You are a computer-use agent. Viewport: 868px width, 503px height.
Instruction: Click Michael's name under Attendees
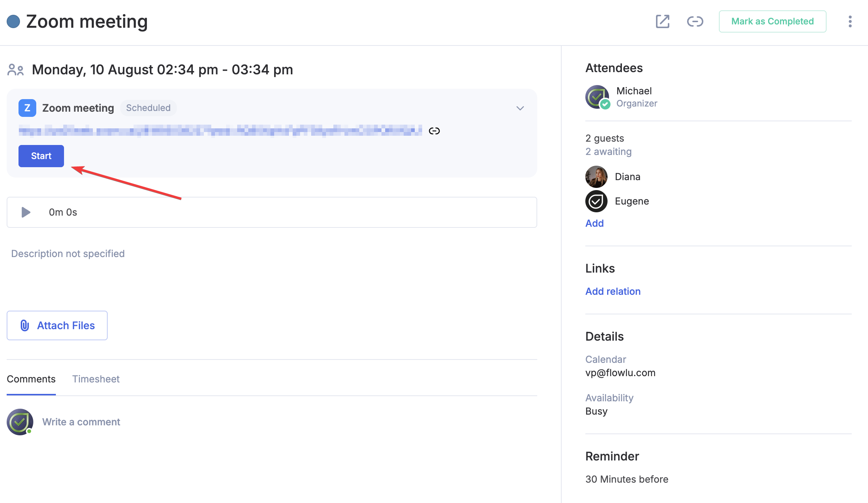tap(634, 91)
